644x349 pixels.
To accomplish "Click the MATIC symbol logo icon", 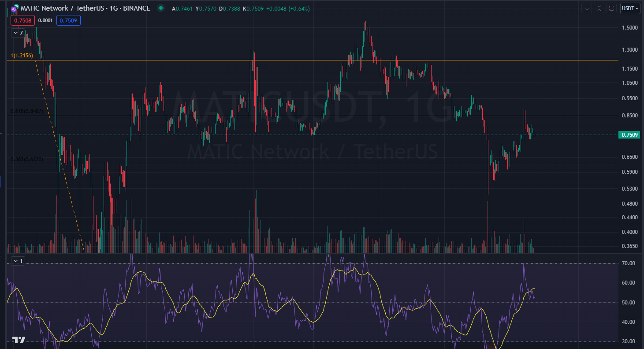I will (x=15, y=8).
